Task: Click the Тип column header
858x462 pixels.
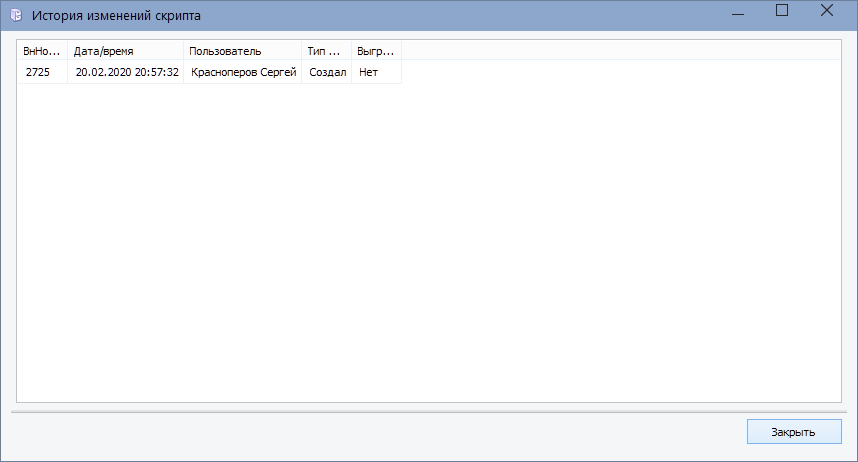Action: [x=325, y=50]
